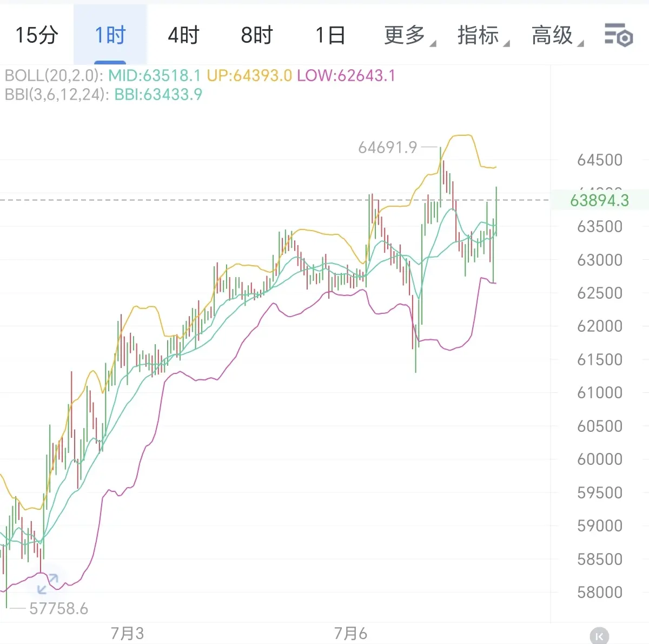Image resolution: width=649 pixels, height=644 pixels.
Task: Select the 1时 timeframe tab
Action: point(110,35)
